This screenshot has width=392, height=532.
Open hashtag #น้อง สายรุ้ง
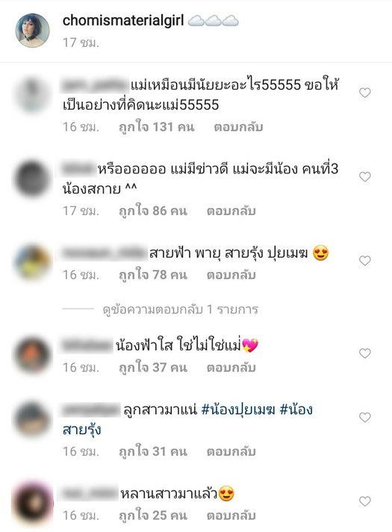tap(187, 420)
